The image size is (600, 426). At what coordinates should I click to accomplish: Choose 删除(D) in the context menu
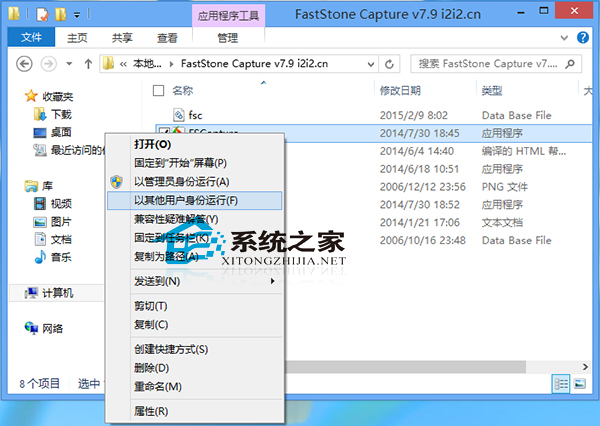pyautogui.click(x=195, y=368)
